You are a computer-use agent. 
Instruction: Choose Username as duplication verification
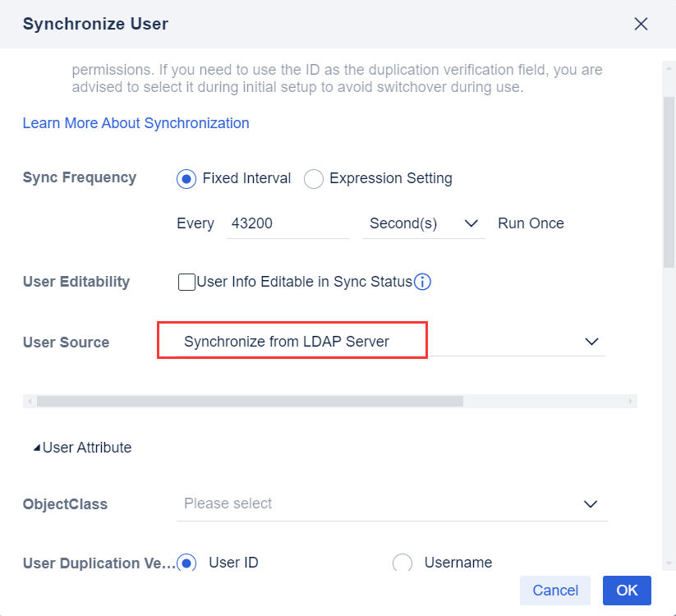point(402,563)
